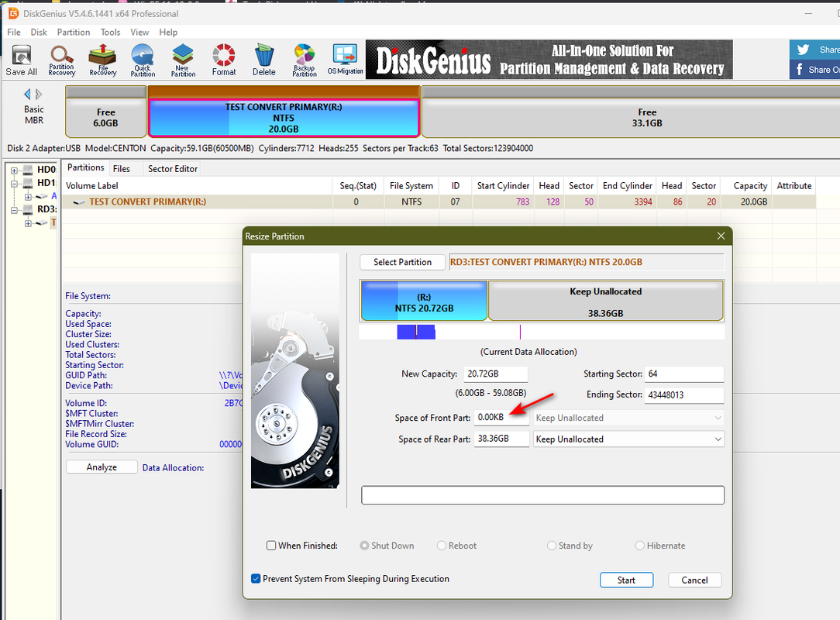
Task: Collapse the RD3 tree node
Action: [x=15, y=210]
